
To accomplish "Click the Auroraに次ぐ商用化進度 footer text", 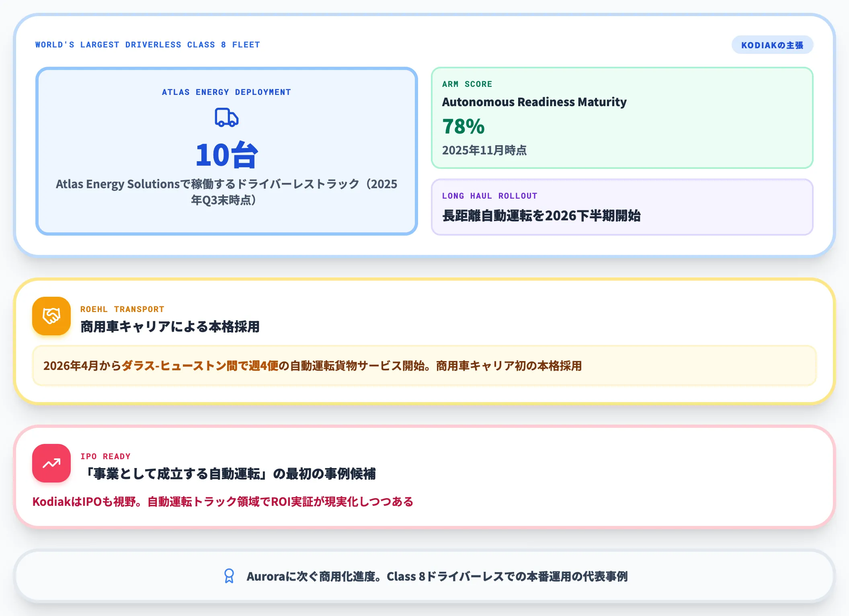I will tap(437, 577).
